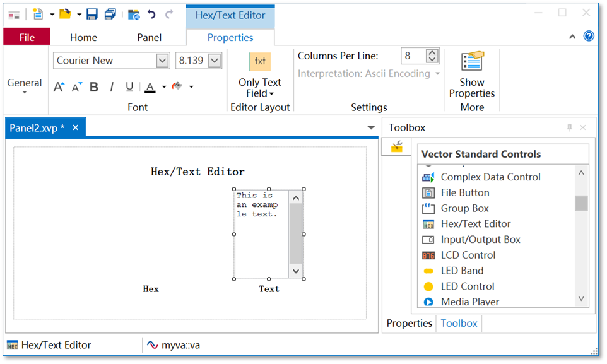607x364 pixels.
Task: Click the Only Text Field layout icon
Action: click(x=260, y=61)
